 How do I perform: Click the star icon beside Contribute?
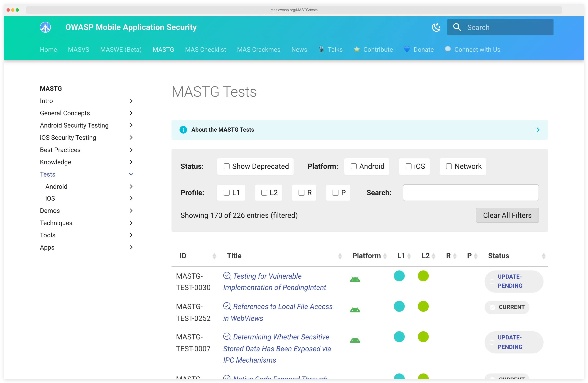pos(357,49)
